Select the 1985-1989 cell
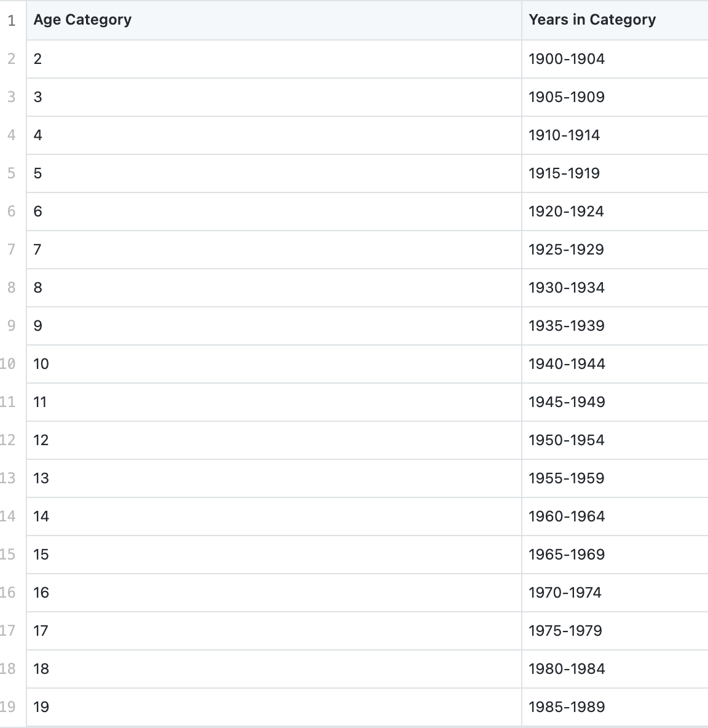708x728 pixels. pyautogui.click(x=566, y=707)
